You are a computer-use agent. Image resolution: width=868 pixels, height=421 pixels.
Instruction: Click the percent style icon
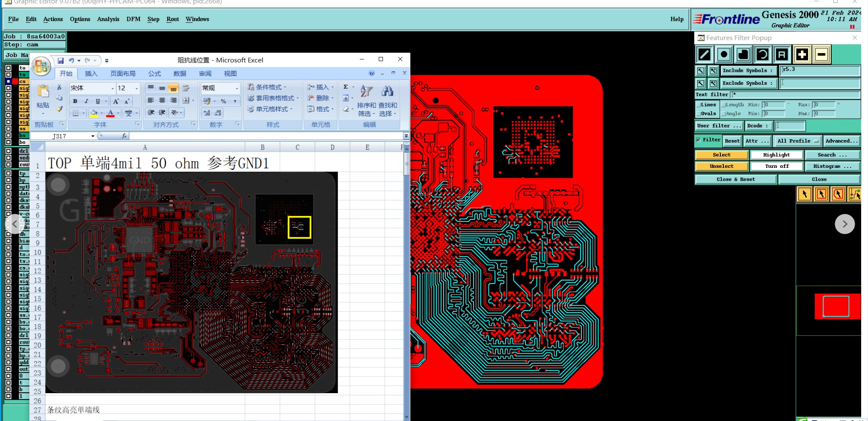tap(223, 102)
